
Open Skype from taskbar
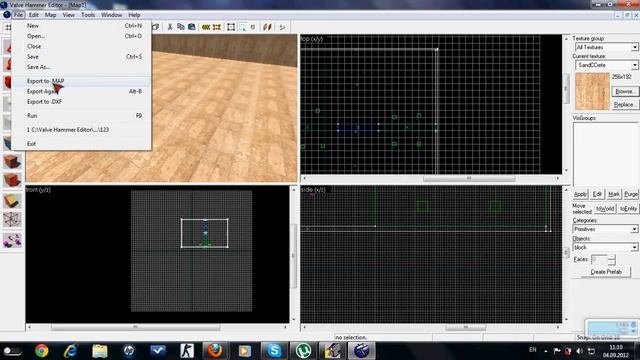(x=274, y=351)
